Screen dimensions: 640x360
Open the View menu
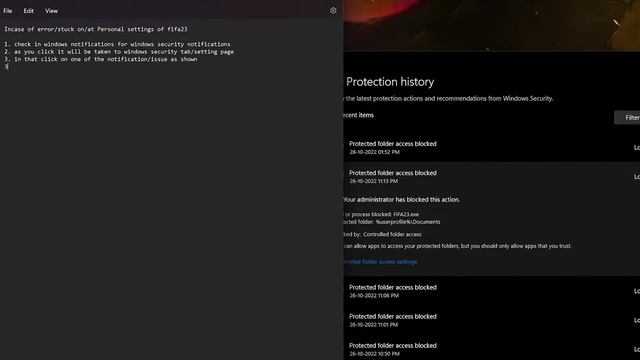click(x=51, y=11)
